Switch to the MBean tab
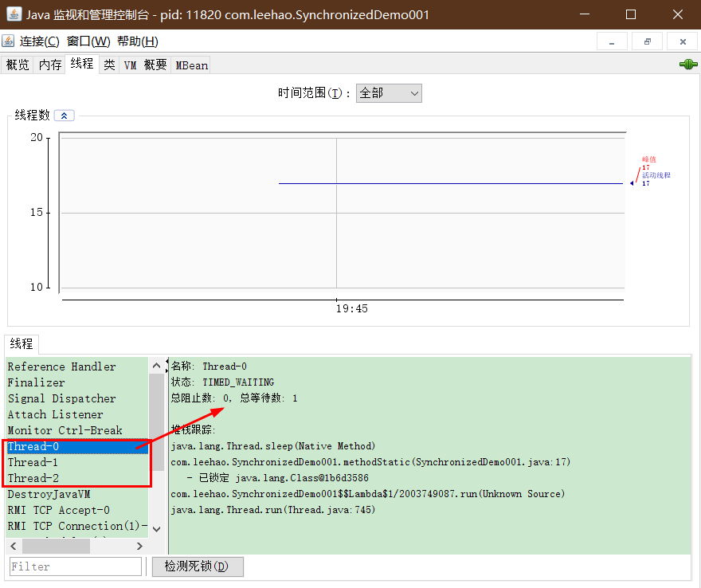 pyautogui.click(x=191, y=65)
